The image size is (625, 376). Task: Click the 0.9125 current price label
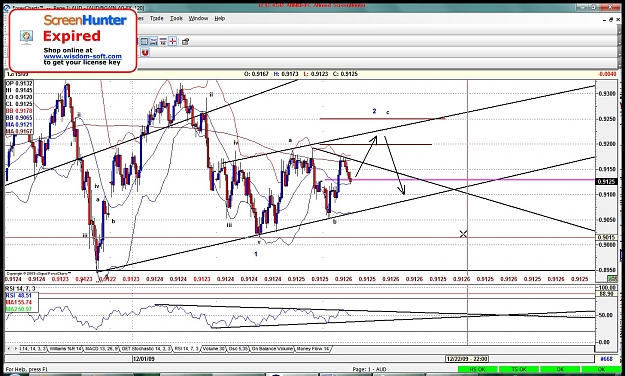(606, 181)
